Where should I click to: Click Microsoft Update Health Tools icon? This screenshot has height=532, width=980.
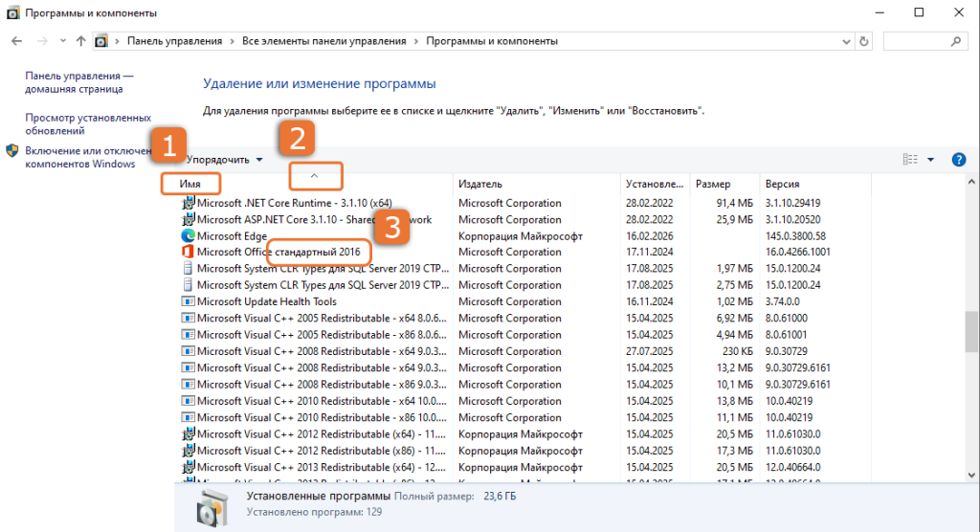coord(188,301)
